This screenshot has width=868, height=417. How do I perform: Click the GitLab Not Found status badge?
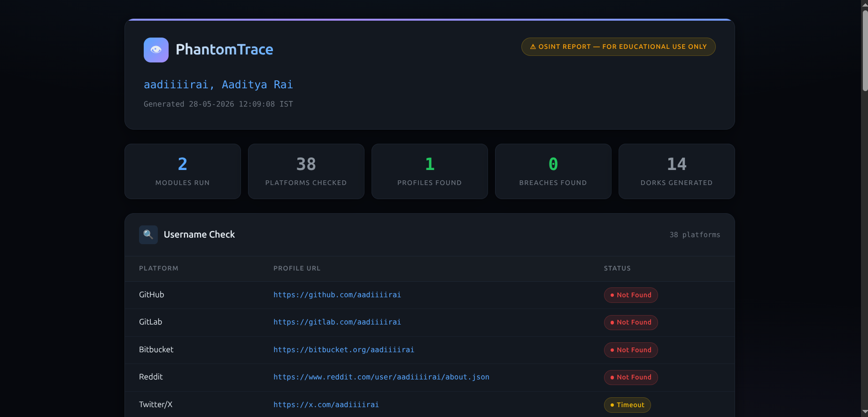(x=631, y=323)
